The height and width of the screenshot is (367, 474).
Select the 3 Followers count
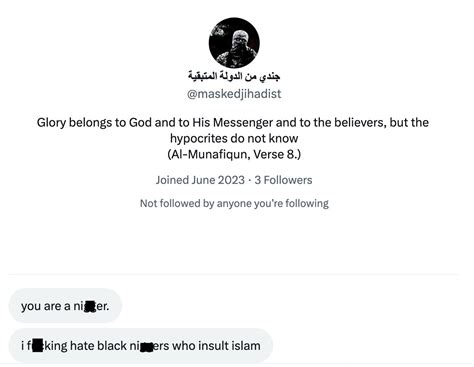tap(283, 180)
